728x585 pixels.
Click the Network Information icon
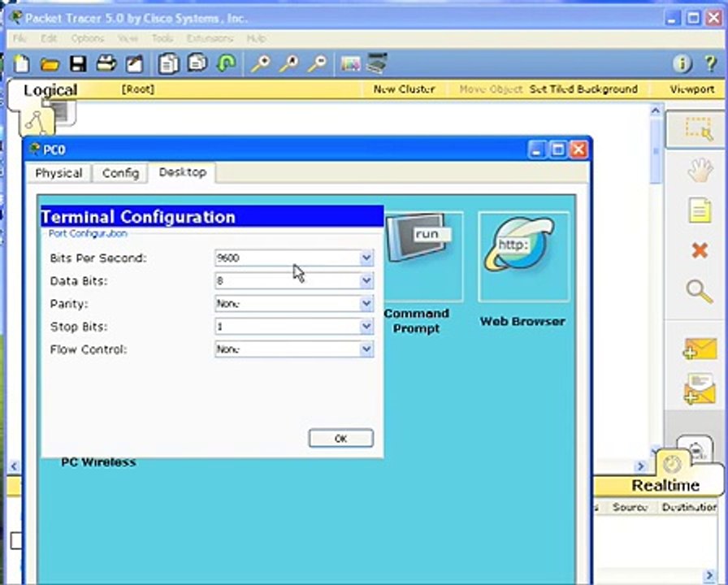coord(682,63)
